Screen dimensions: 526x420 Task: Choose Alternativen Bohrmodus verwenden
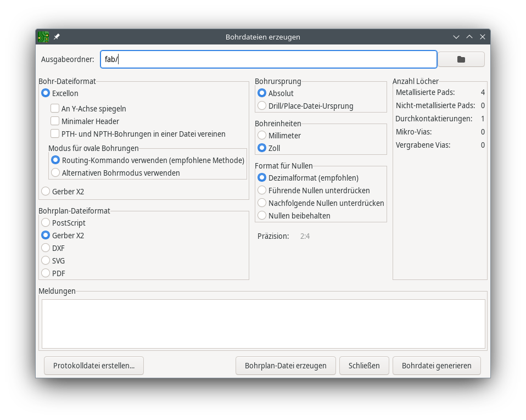coord(55,173)
